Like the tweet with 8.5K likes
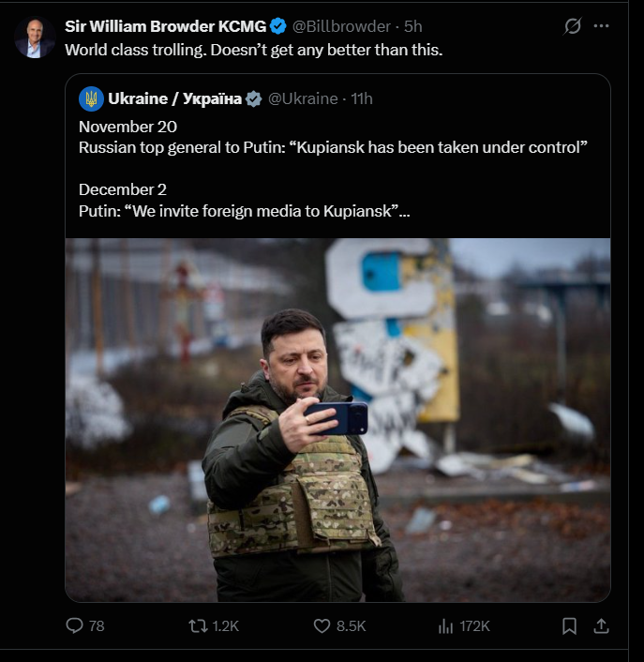644x662 pixels. [x=322, y=625]
